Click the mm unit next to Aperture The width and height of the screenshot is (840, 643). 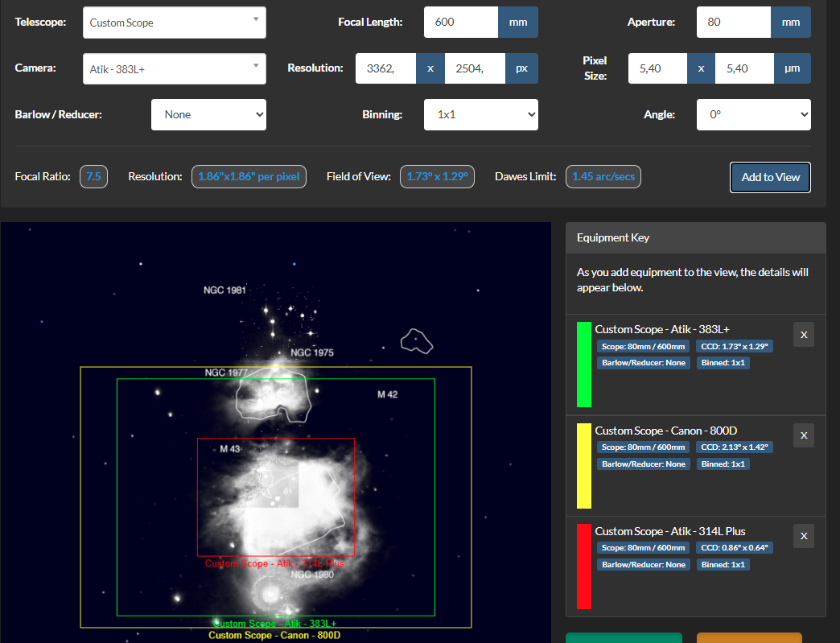tap(791, 22)
